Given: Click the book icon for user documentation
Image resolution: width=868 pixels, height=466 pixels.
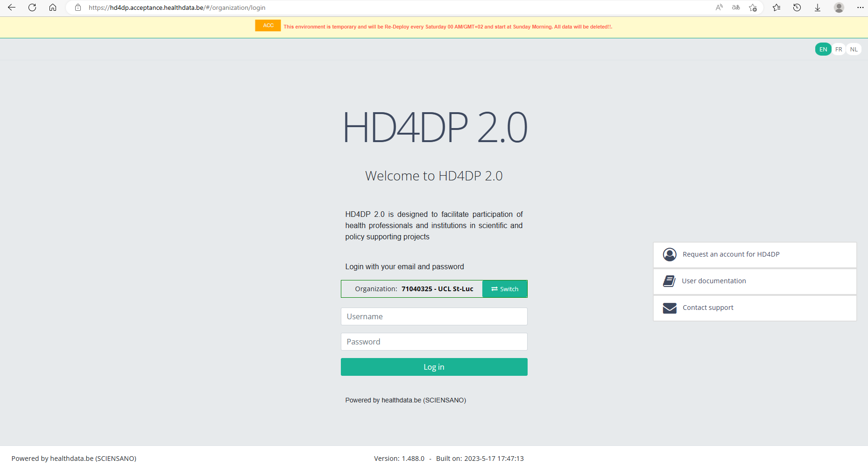Looking at the screenshot, I should pyautogui.click(x=669, y=281).
